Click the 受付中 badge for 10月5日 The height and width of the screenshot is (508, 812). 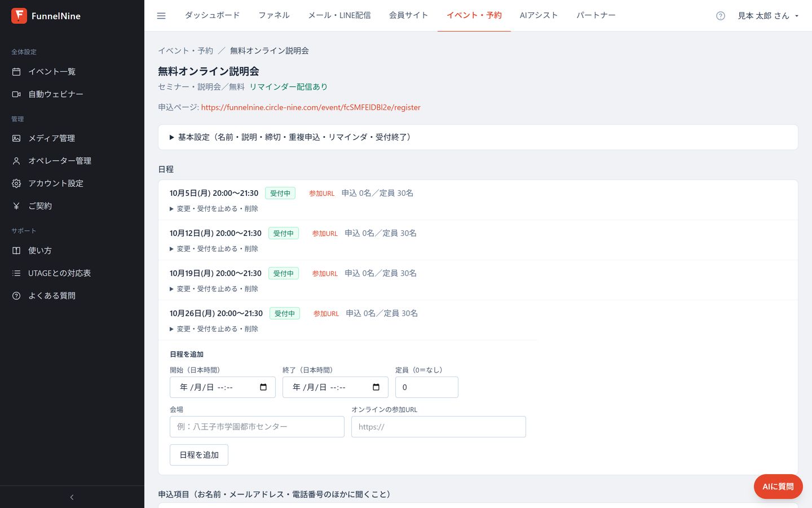click(280, 193)
